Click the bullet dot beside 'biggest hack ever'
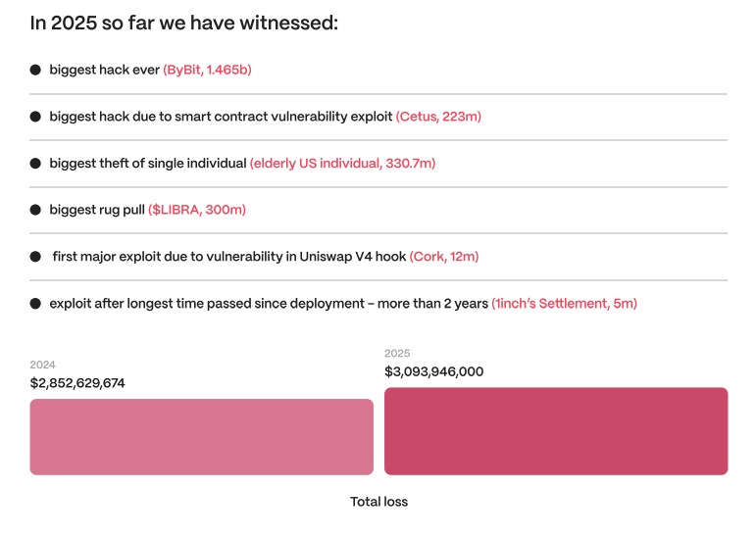The width and height of the screenshot is (756, 538). pyautogui.click(x=35, y=70)
